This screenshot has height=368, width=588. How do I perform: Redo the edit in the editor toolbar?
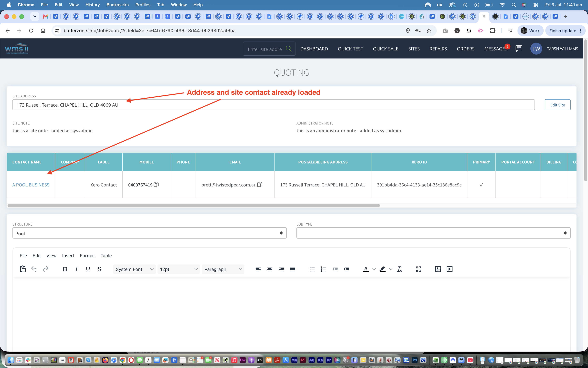[46, 269]
